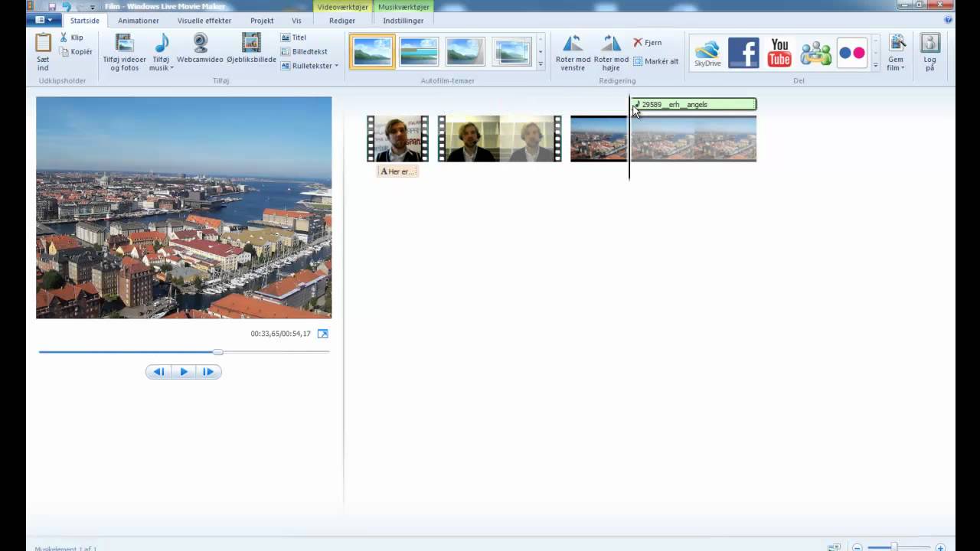
Task: Select the second Autofilm theme thumbnail
Action: point(419,51)
